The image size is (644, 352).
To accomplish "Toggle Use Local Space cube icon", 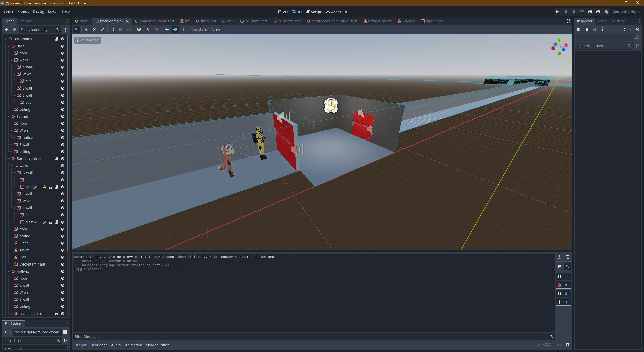I will point(139,29).
